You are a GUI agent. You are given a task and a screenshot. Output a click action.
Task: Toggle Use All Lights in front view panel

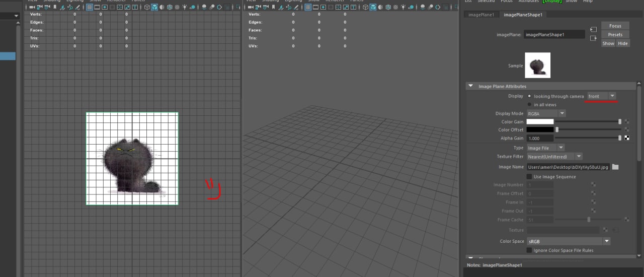(185, 7)
